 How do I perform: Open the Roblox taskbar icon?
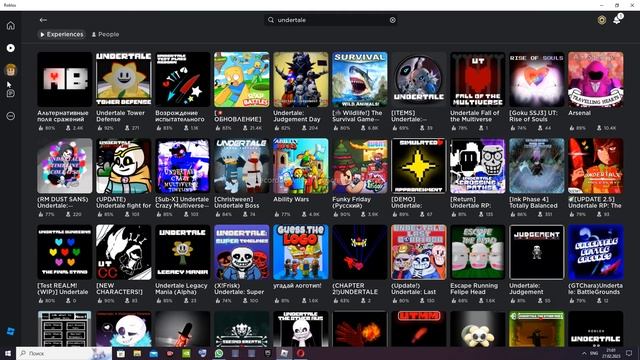tap(284, 353)
